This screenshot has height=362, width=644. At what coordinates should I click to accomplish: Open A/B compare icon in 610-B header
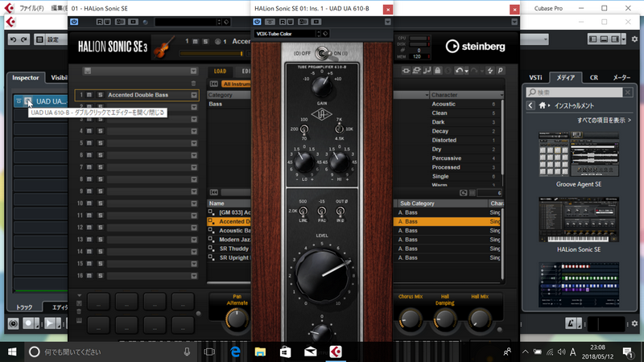pos(303,22)
